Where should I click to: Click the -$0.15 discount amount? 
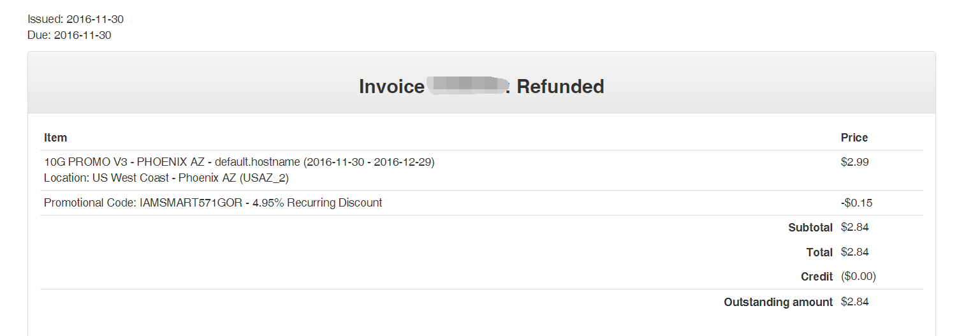pos(857,203)
